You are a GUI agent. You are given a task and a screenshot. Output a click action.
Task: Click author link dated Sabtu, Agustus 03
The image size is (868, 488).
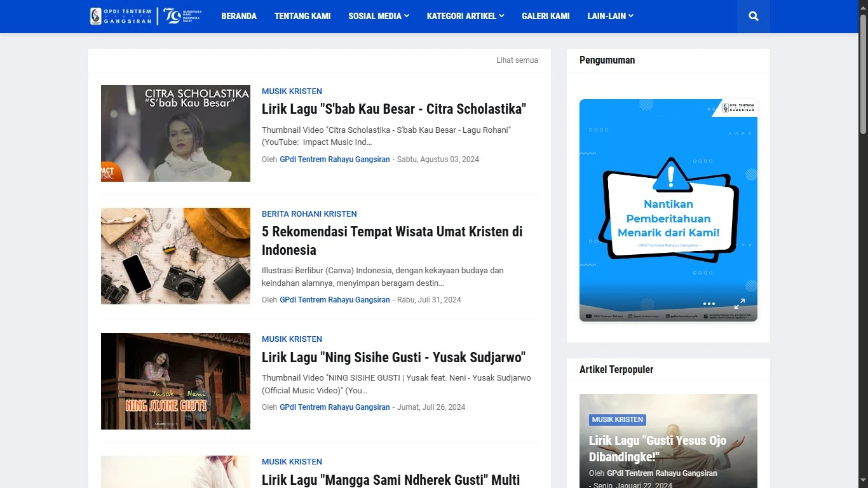click(335, 159)
